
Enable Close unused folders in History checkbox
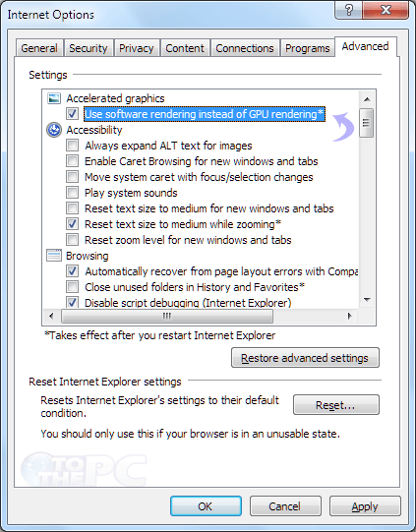(72, 287)
